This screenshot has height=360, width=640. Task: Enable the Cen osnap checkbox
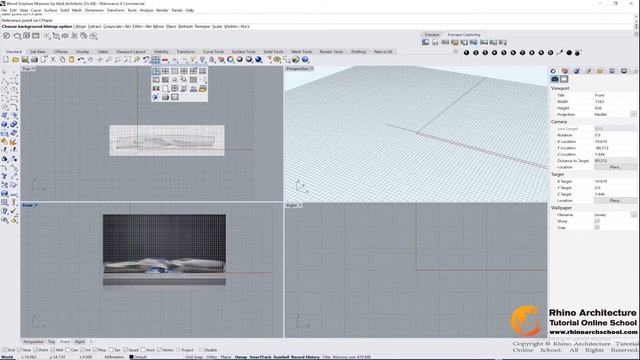[x=68, y=350]
